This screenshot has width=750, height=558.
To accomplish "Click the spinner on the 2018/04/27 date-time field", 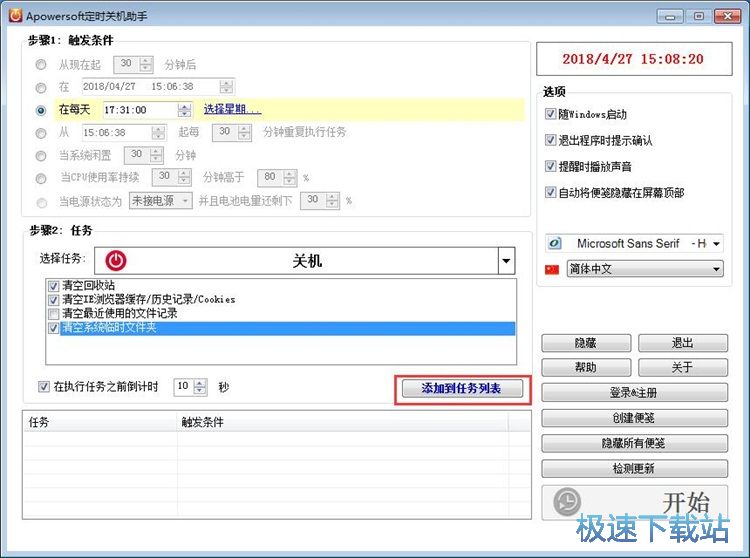I will click(226, 87).
